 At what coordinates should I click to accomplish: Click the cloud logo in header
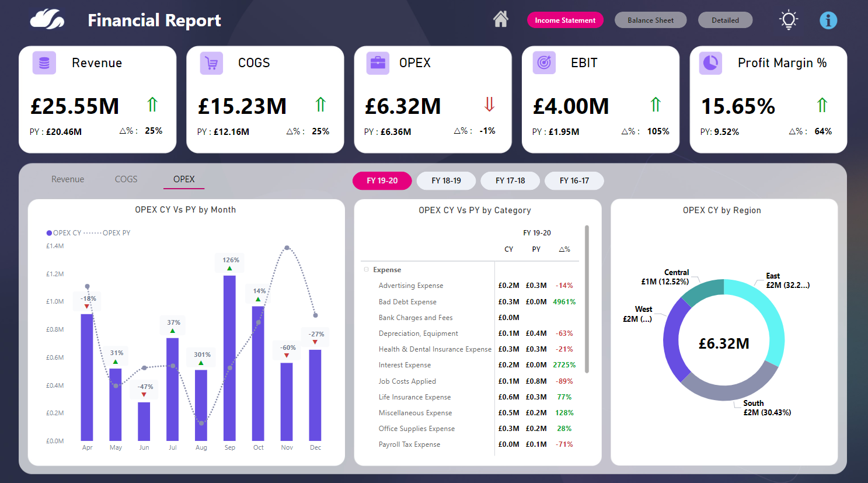pos(47,19)
